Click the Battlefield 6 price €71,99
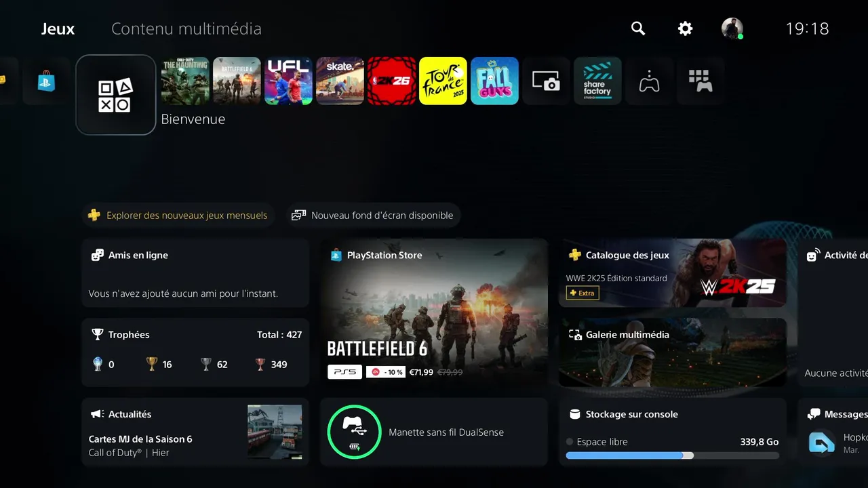 coord(421,372)
